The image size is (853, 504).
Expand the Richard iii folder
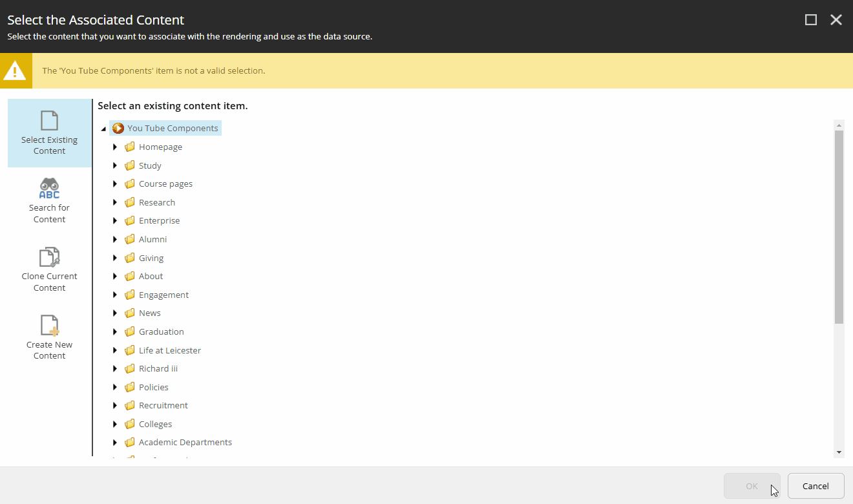115,368
